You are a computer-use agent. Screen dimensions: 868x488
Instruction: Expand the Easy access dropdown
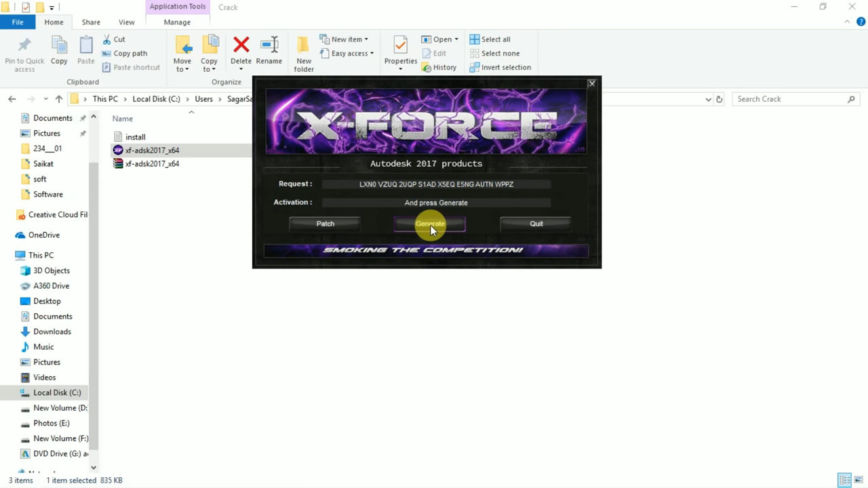372,54
